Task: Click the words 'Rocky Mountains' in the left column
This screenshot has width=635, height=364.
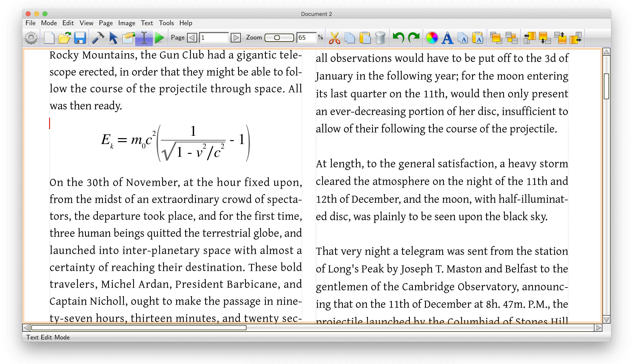Action: [93, 55]
